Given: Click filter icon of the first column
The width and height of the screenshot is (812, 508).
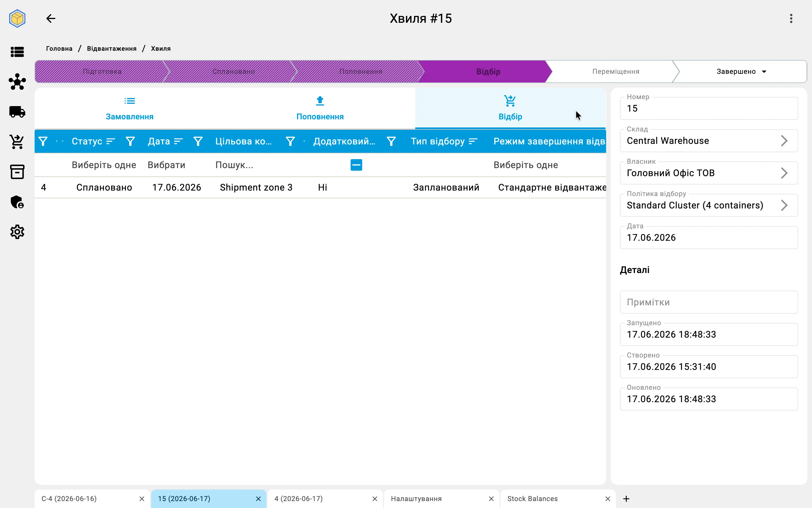Looking at the screenshot, I should [43, 142].
